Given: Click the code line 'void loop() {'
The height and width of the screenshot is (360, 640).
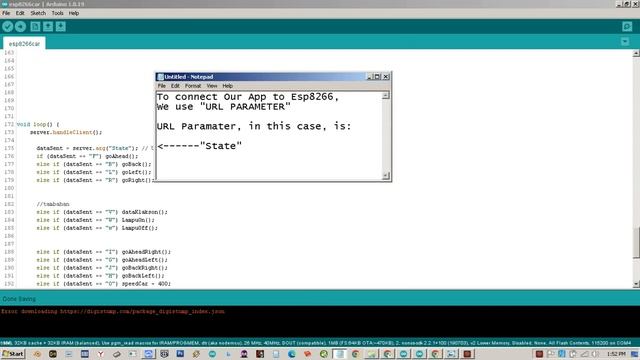Looking at the screenshot, I should (x=38, y=124).
